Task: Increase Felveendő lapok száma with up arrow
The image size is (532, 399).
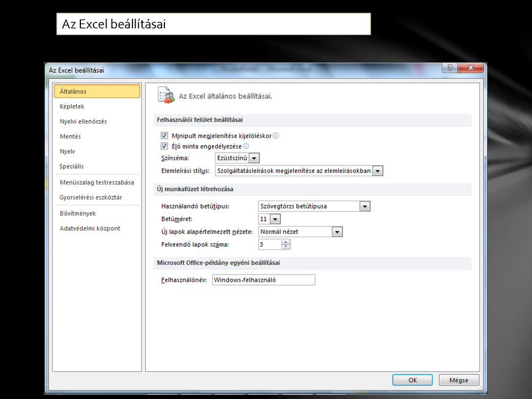Action: 286,242
